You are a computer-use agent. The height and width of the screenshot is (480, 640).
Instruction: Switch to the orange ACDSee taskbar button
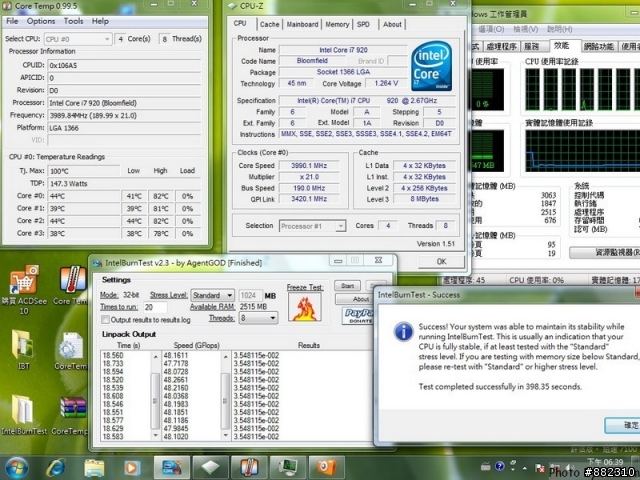pyautogui.click(x=327, y=467)
